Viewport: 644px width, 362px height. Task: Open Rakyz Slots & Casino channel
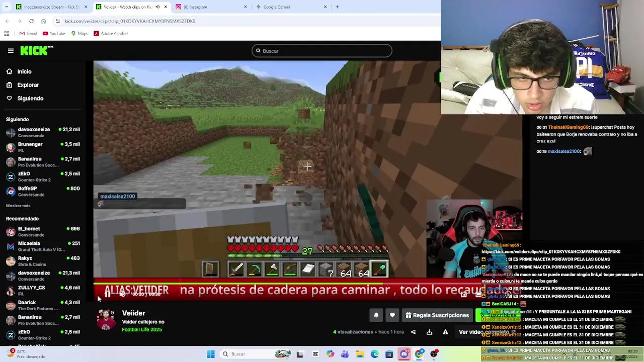pyautogui.click(x=43, y=261)
